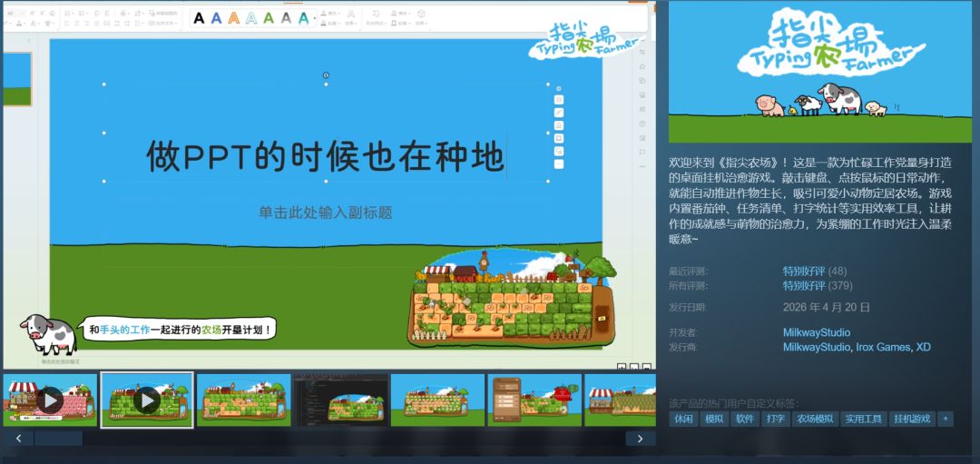Image resolution: width=980 pixels, height=464 pixels.
Task: Select the 打字 tag
Action: pyautogui.click(x=776, y=419)
